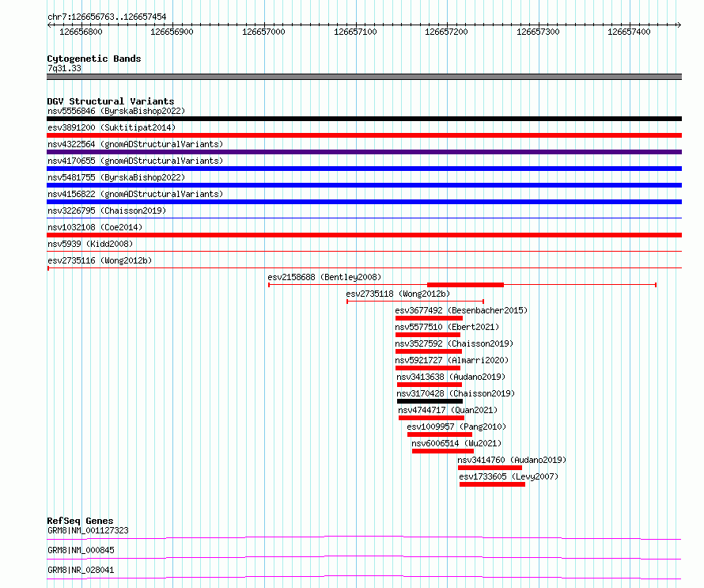Viewport: 704px width, 588px height.
Task: Click the 7q31.33 band label
Action: (x=65, y=68)
